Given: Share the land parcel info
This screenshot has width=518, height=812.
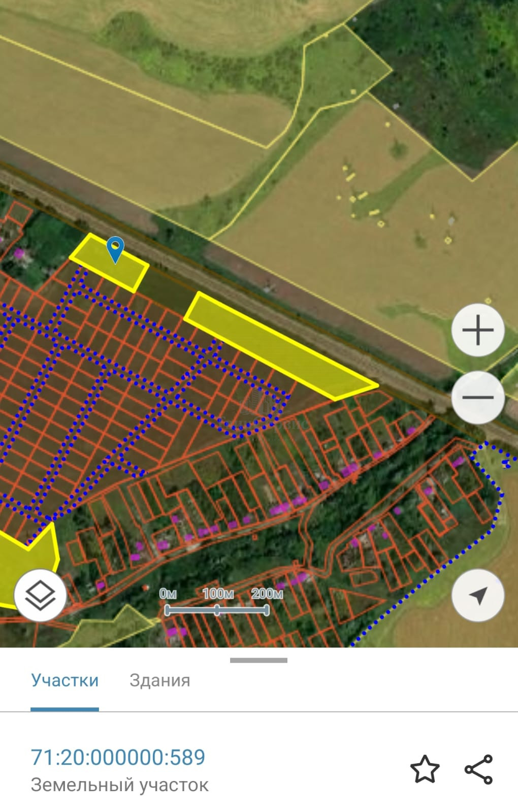Looking at the screenshot, I should pos(478,769).
